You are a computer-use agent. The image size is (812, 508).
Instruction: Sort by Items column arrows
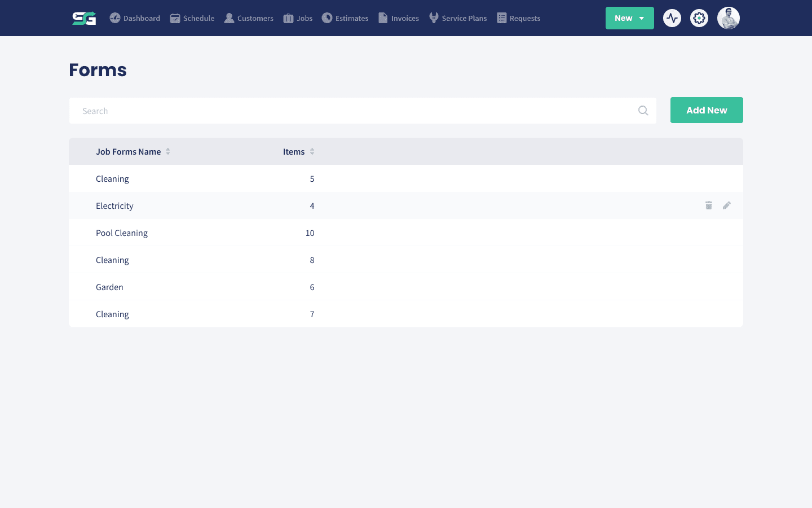point(312,151)
